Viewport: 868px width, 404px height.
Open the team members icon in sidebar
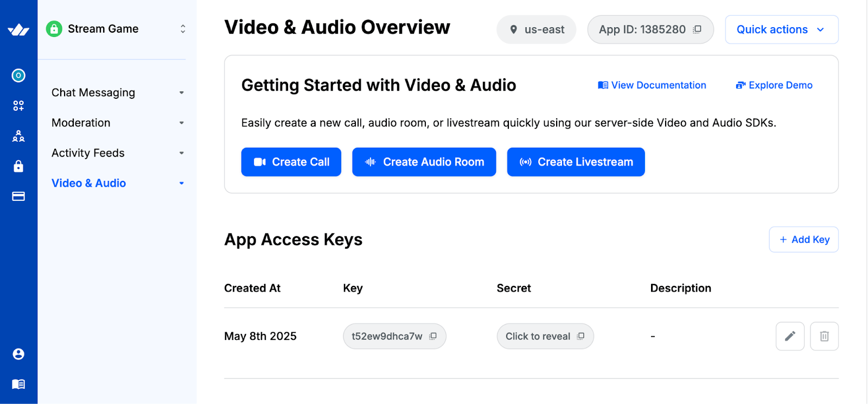[18, 136]
